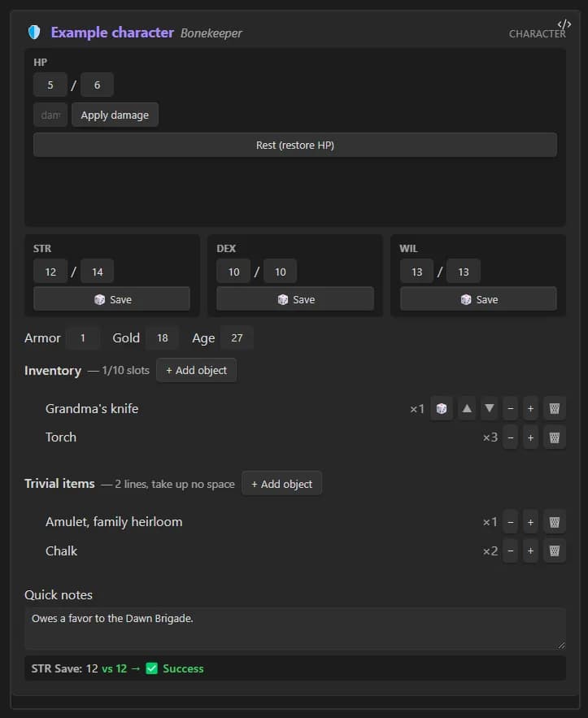Click the Amulet, family heirloom name
Screen dimensions: 588x718
[114, 522]
